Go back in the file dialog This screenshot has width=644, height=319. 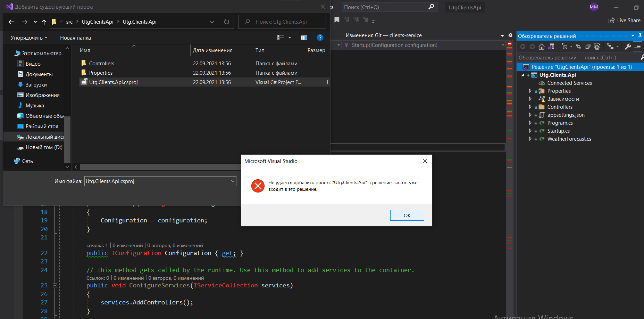(x=11, y=22)
